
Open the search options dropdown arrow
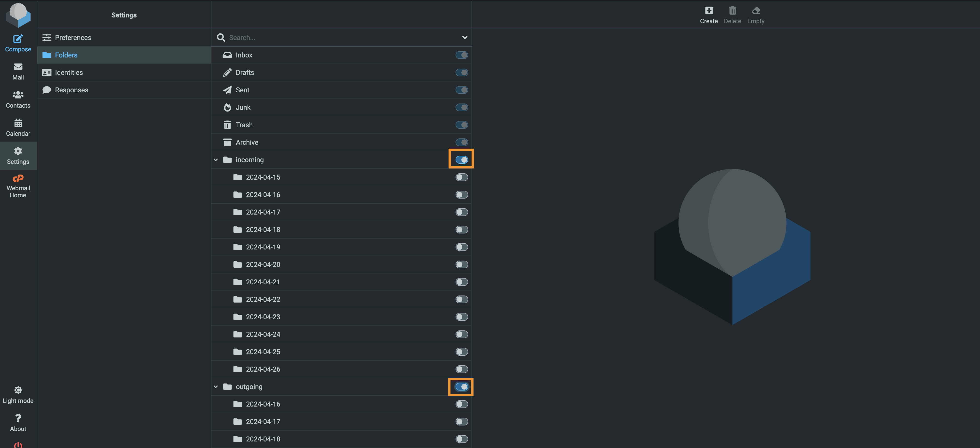[x=465, y=38]
